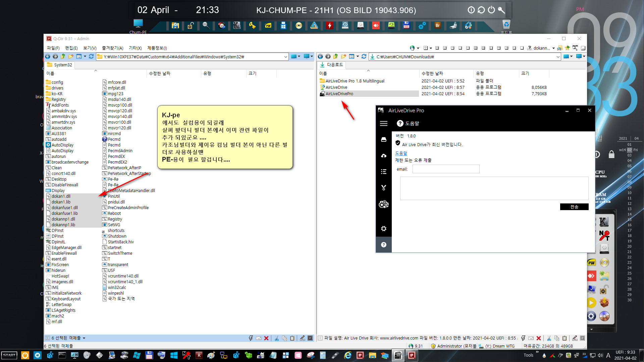This screenshot has width=644, height=362.
Task: Cut selected files in left pane status bar
Action: coord(277,338)
